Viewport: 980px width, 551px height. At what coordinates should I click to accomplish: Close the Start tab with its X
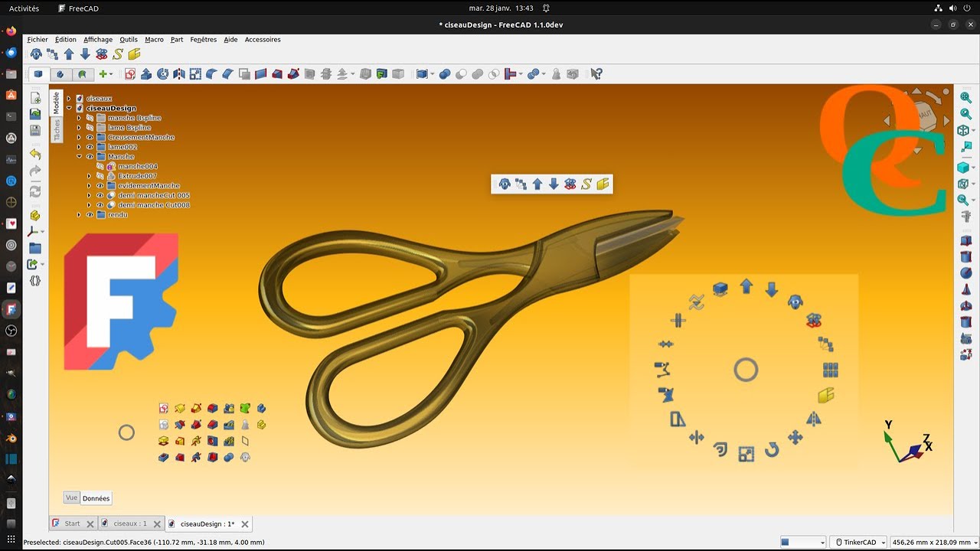[90, 524]
